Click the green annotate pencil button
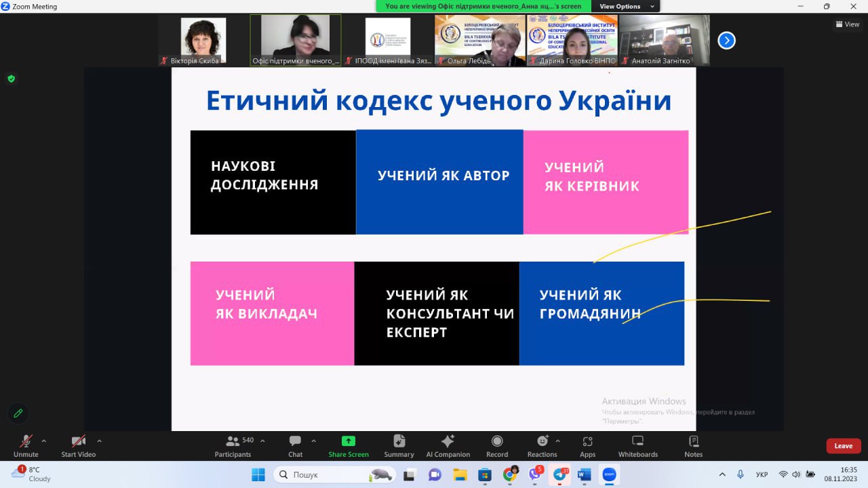The image size is (868, 488). click(x=18, y=413)
